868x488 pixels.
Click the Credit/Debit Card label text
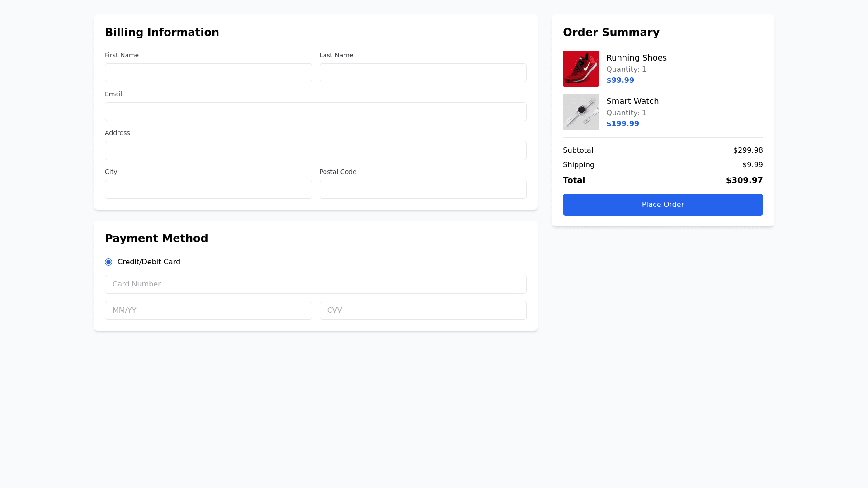[x=149, y=262]
